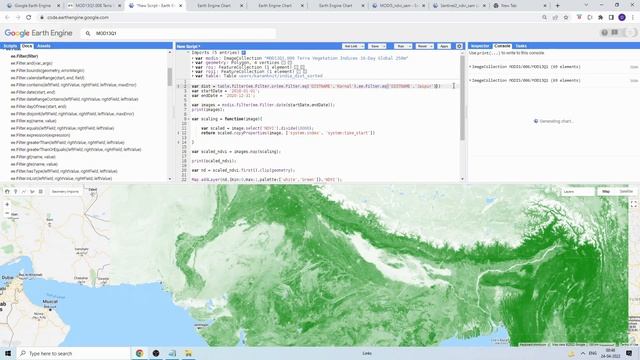640x360 pixels.
Task: Open browser extensions puzzle icon
Action: [600, 18]
